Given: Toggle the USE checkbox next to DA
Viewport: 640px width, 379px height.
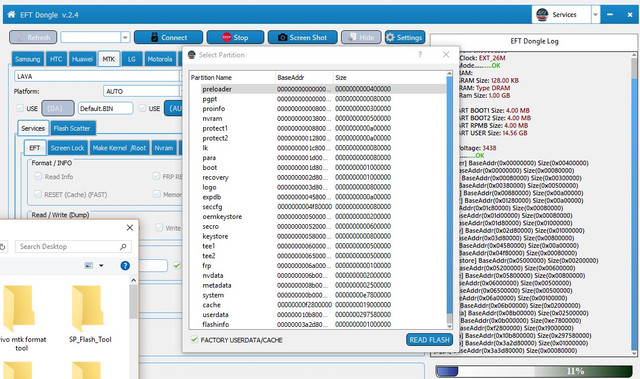Looking at the screenshot, I should (x=20, y=108).
